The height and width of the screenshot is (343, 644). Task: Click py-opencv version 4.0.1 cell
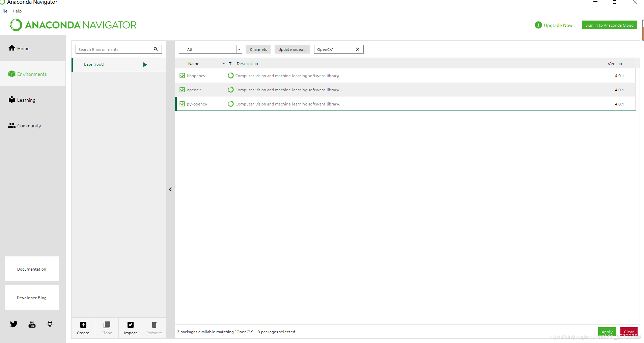tap(619, 104)
